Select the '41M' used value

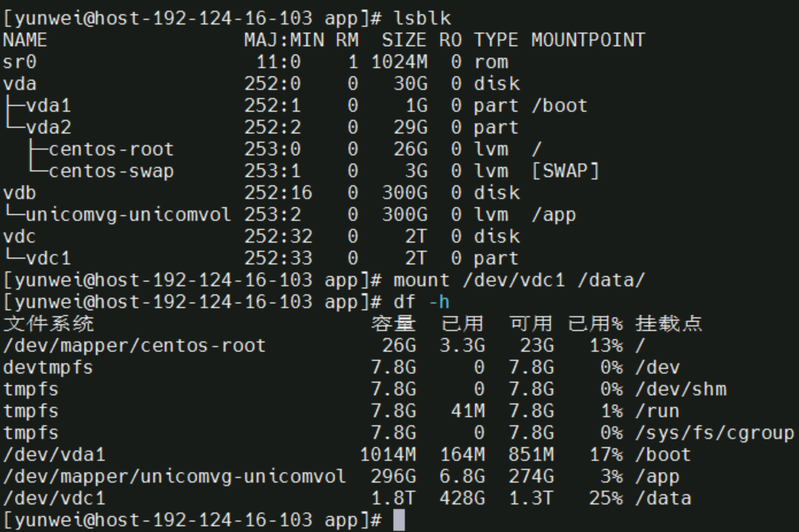click(468, 411)
